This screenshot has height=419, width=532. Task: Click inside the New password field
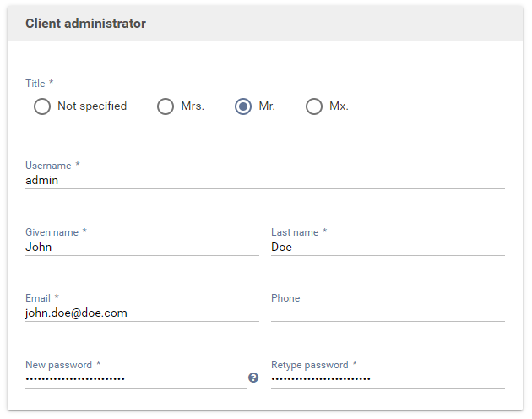coord(135,378)
